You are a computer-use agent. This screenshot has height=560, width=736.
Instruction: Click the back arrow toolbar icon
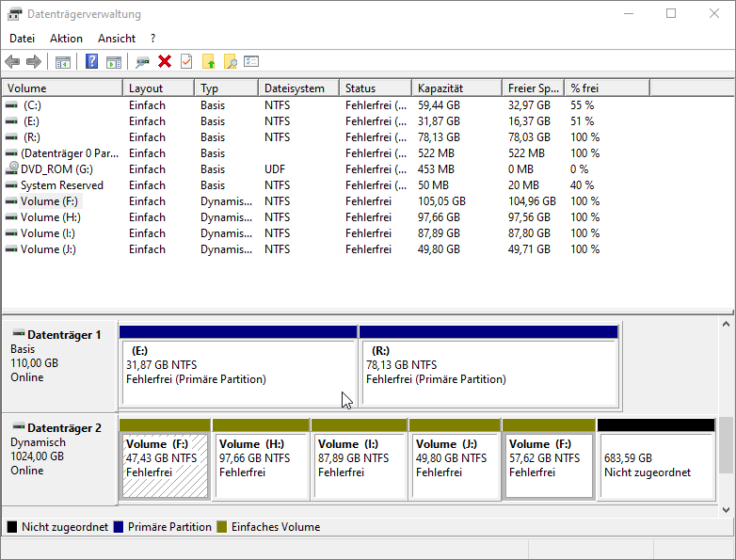(x=12, y=61)
